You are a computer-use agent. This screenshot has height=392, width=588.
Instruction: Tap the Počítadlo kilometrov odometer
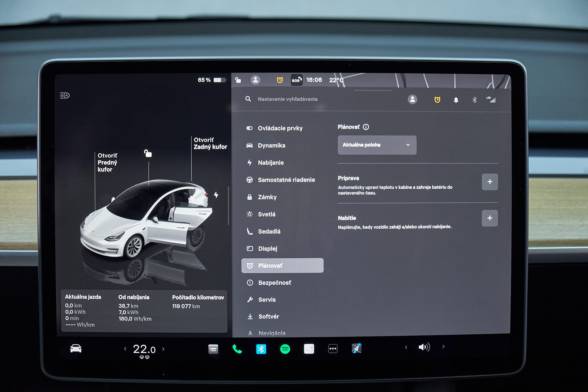click(198, 302)
